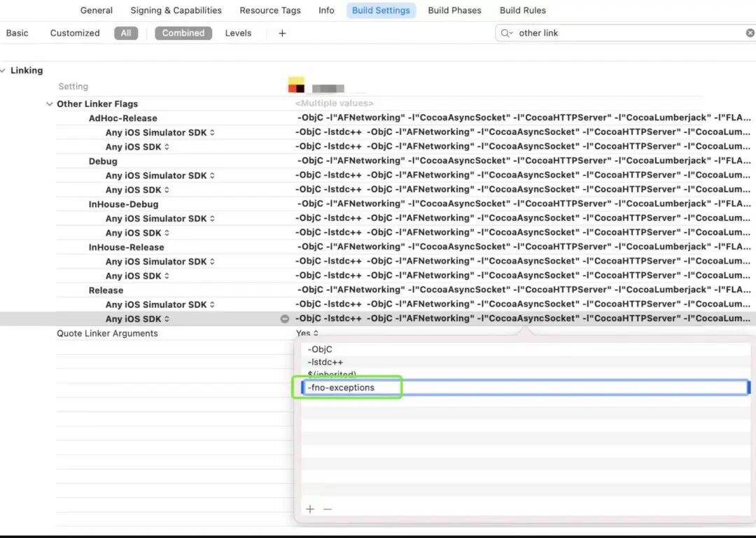Screen dimensions: 756x538
Task: Select the All settings filter
Action: pyautogui.click(x=126, y=33)
